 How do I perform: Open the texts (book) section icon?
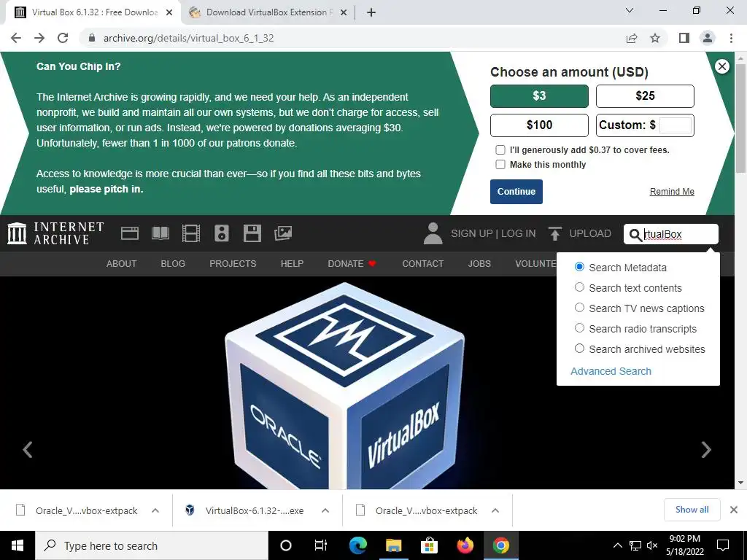160,233
